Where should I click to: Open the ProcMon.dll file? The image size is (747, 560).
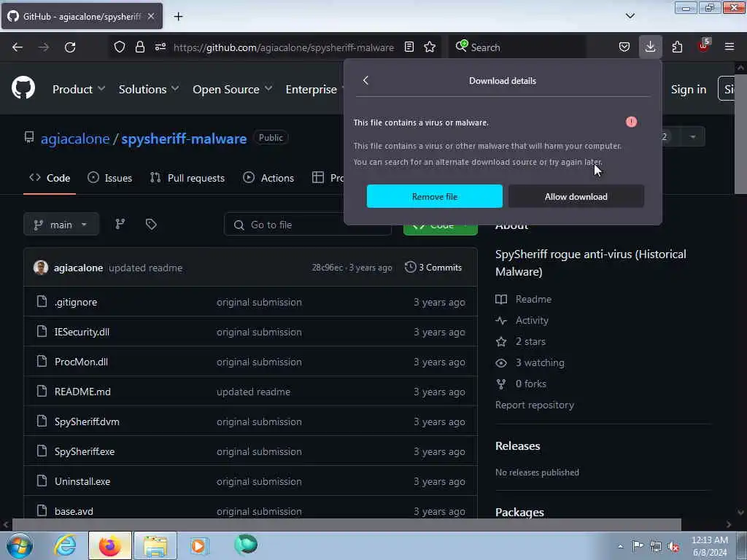click(x=81, y=362)
